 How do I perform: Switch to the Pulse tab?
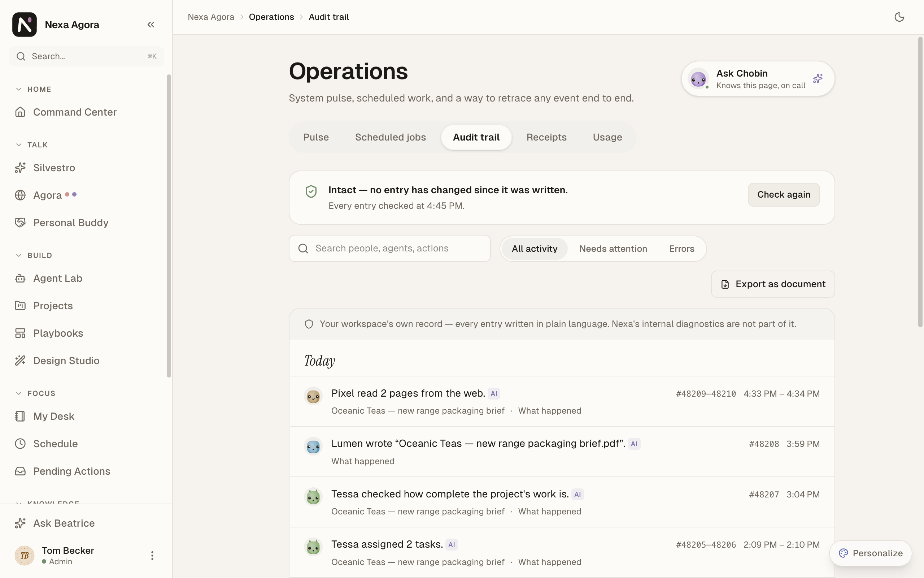[316, 137]
